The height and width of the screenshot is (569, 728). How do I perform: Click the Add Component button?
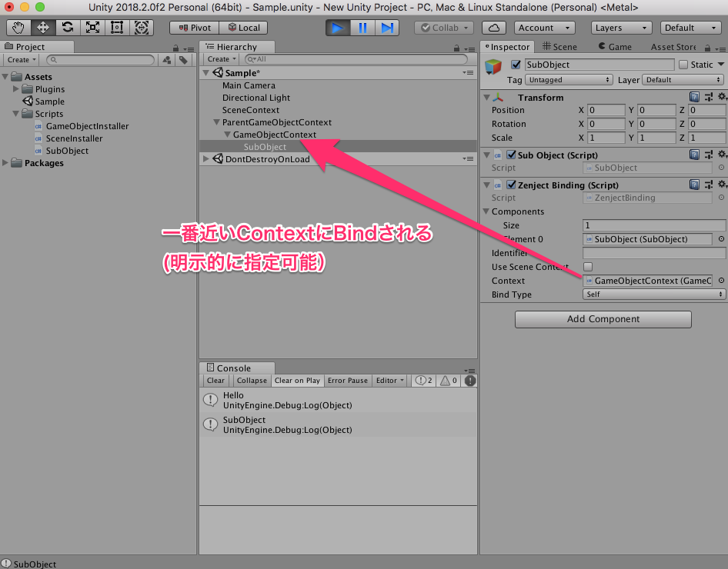coord(603,319)
